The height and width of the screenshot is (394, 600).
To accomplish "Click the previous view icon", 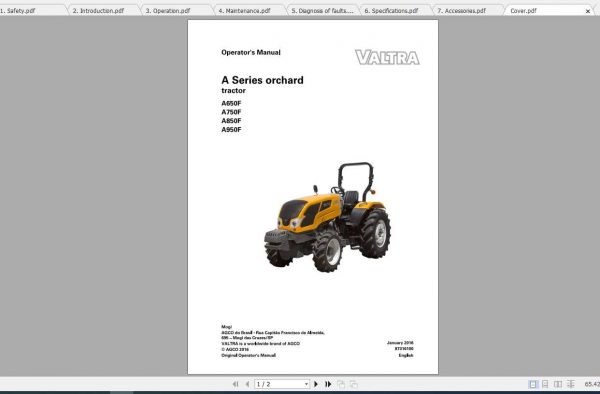I will pos(341,384).
